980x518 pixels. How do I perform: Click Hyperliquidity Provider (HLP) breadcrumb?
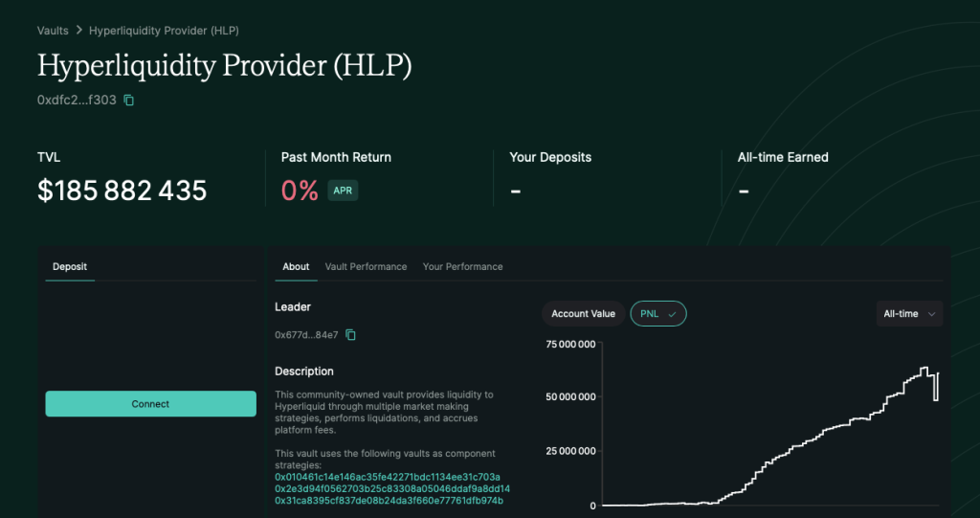pyautogui.click(x=164, y=30)
